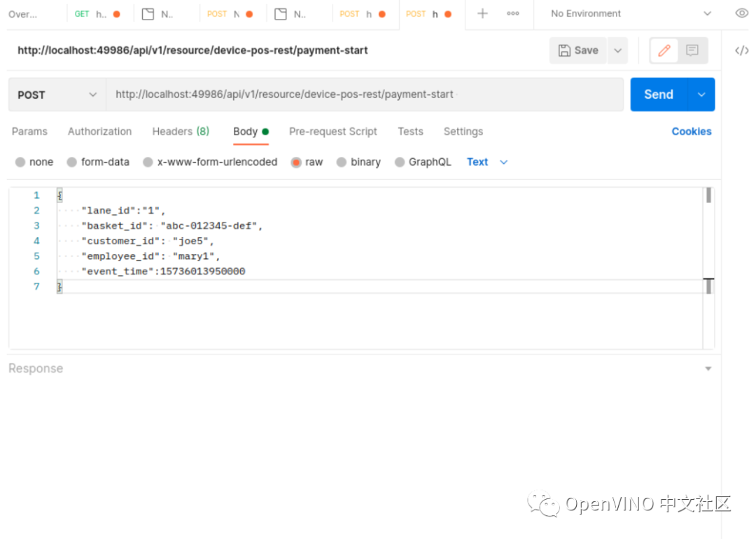Collapse the Response panel arrow
The image size is (756, 539).
(708, 369)
